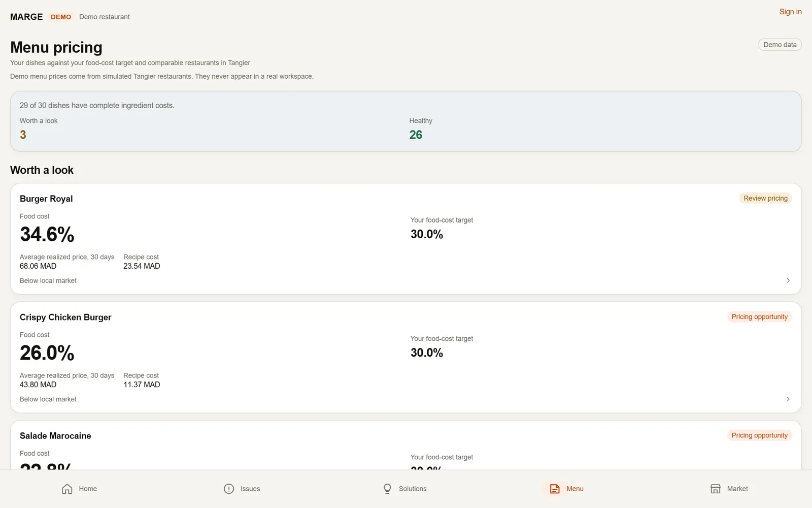Click the Demo restaurant name in header
Viewport: 812px width, 508px height.
pos(105,17)
